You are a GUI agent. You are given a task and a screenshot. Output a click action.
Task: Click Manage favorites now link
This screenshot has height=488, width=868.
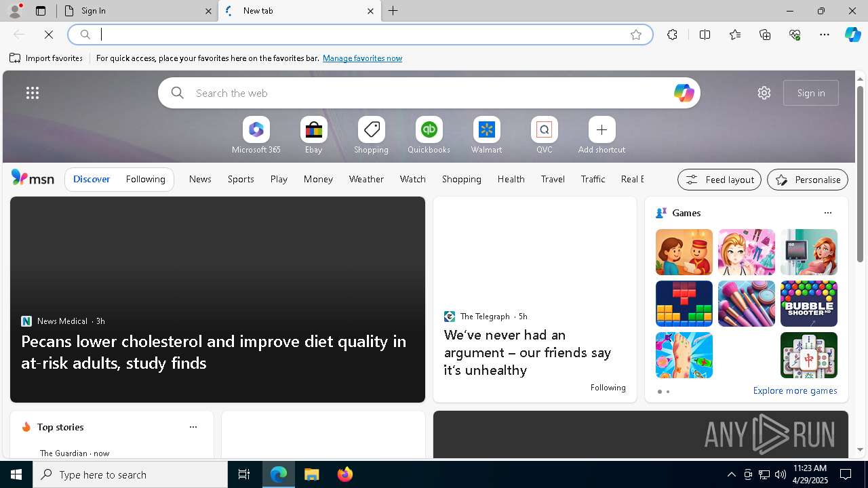click(x=362, y=58)
